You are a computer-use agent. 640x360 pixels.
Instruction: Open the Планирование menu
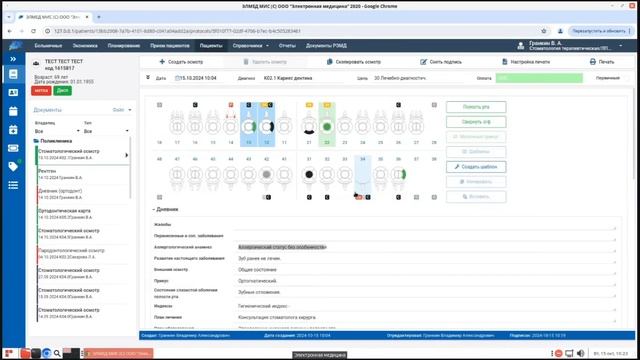(124, 46)
